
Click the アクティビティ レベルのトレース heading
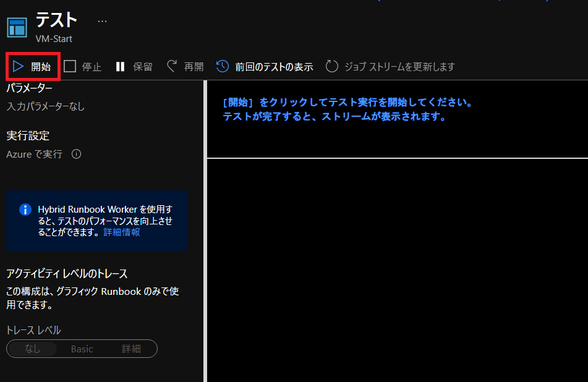[67, 274]
